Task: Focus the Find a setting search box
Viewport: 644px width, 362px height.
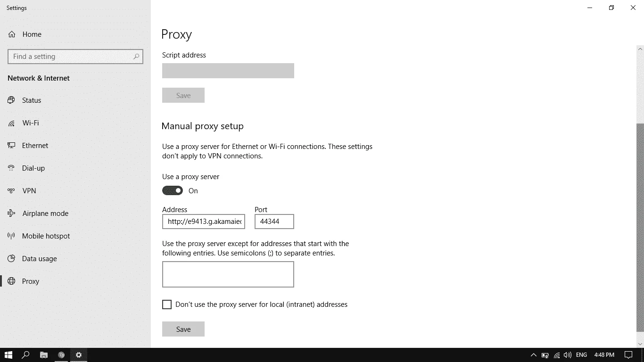Action: (75, 57)
